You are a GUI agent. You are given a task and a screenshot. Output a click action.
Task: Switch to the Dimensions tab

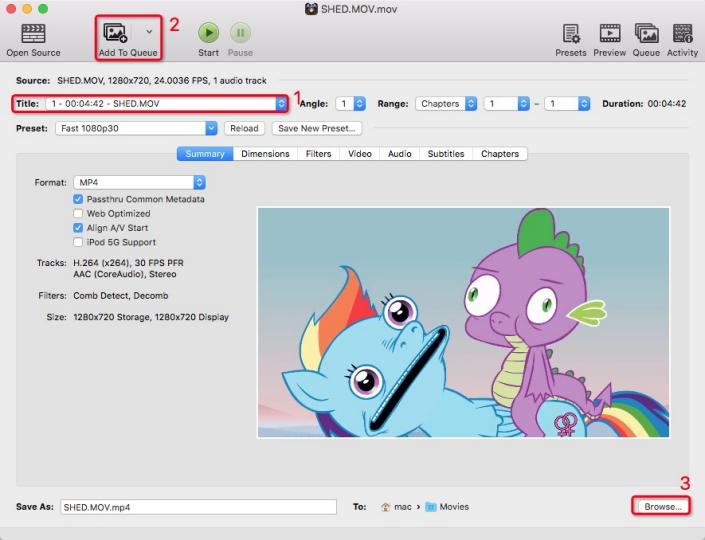[265, 154]
